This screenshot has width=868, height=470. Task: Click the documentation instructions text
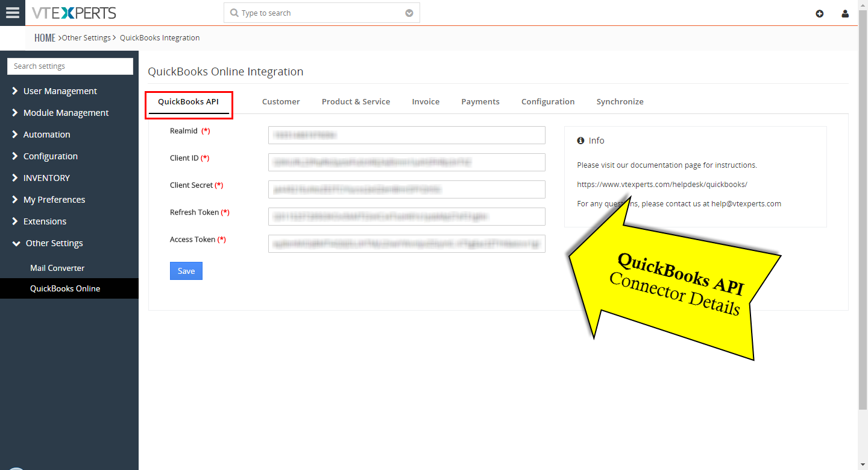point(667,165)
